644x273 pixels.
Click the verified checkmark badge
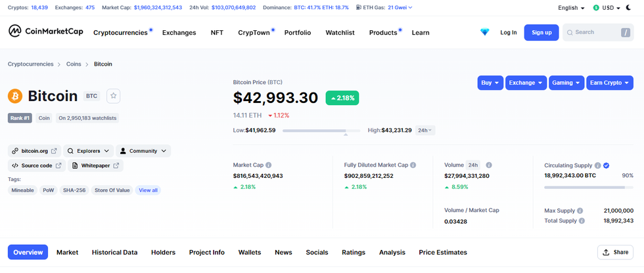point(606,165)
